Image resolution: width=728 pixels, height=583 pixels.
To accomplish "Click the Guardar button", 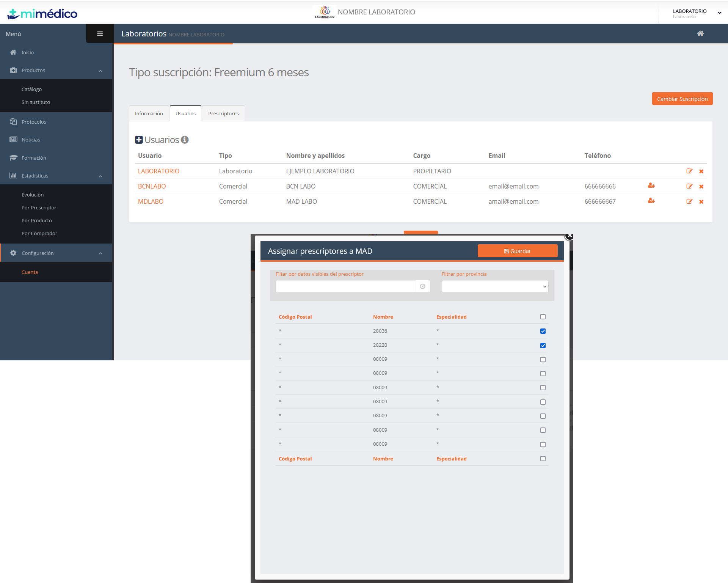I will click(517, 251).
